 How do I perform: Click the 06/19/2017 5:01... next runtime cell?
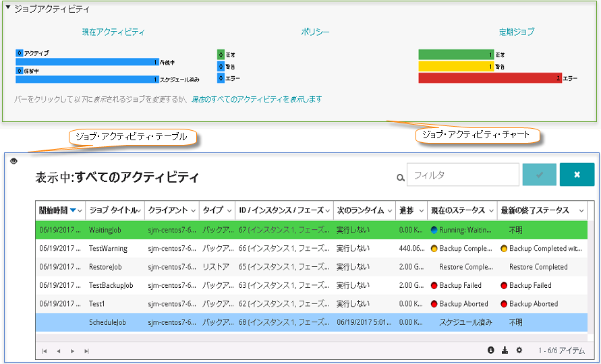click(x=364, y=322)
